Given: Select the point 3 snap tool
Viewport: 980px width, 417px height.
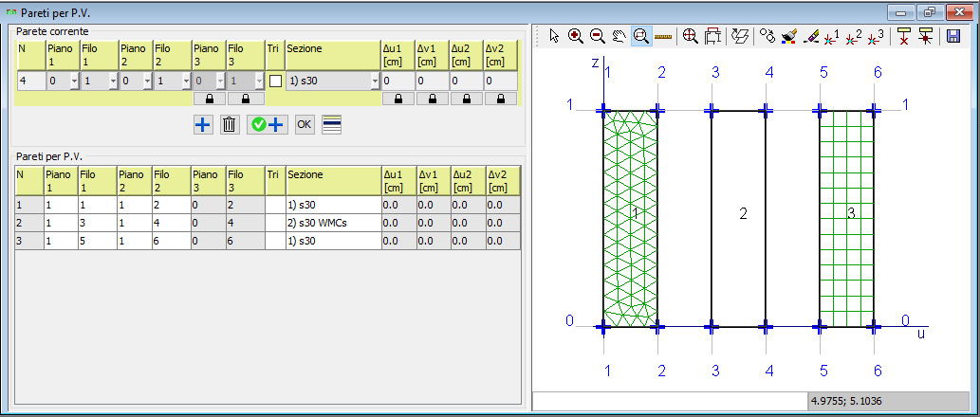Looking at the screenshot, I should click(876, 36).
